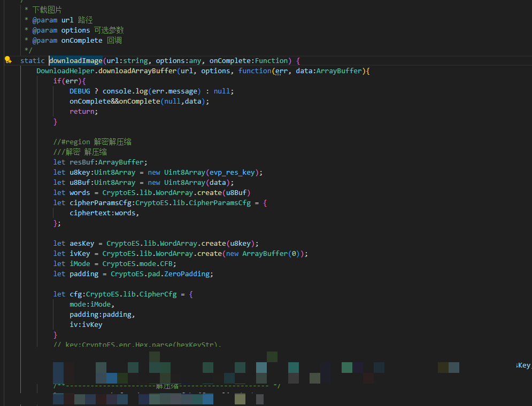Click '@param onComplete 回调' doc comment
This screenshot has width=532, height=406.
(x=77, y=40)
